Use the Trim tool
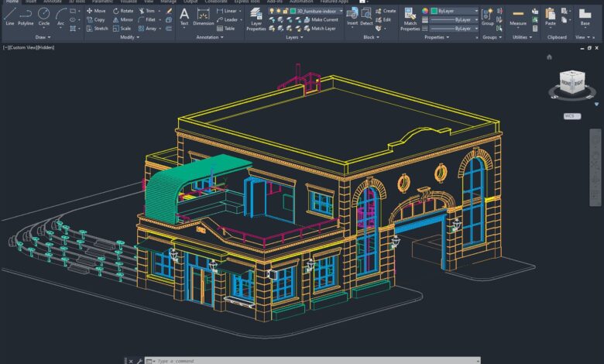The width and height of the screenshot is (604, 364). point(147,11)
